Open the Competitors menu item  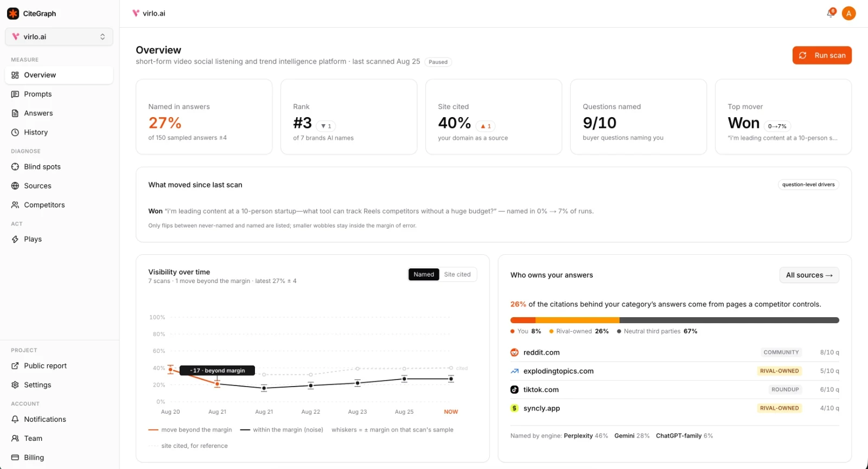pyautogui.click(x=59, y=205)
